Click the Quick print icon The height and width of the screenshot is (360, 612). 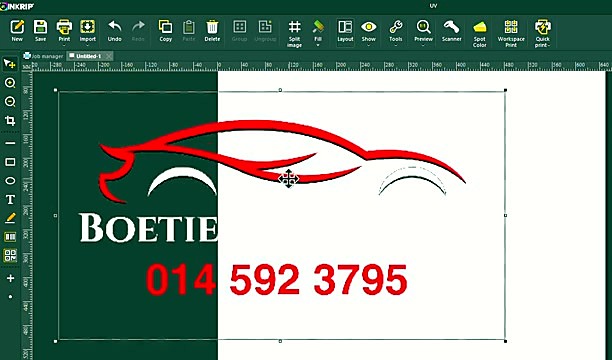pos(543,27)
